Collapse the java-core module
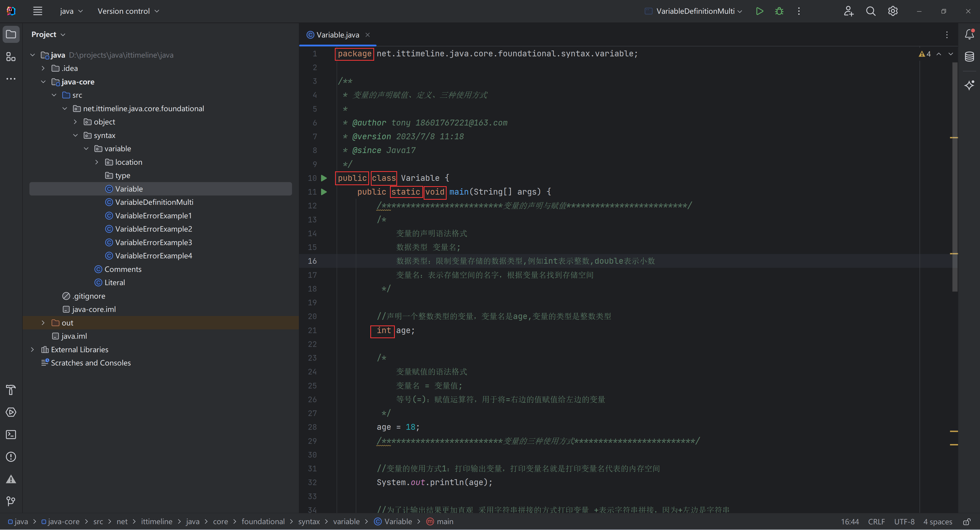This screenshot has width=980, height=530. pyautogui.click(x=43, y=82)
